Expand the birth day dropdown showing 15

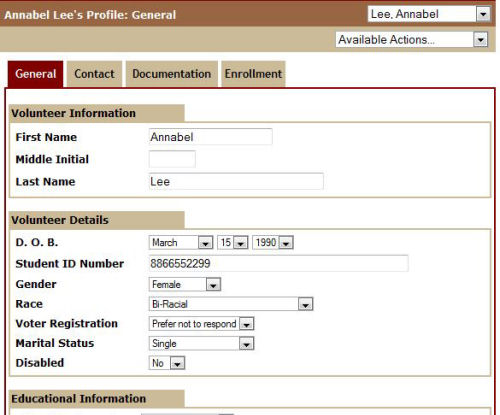pyautogui.click(x=233, y=243)
